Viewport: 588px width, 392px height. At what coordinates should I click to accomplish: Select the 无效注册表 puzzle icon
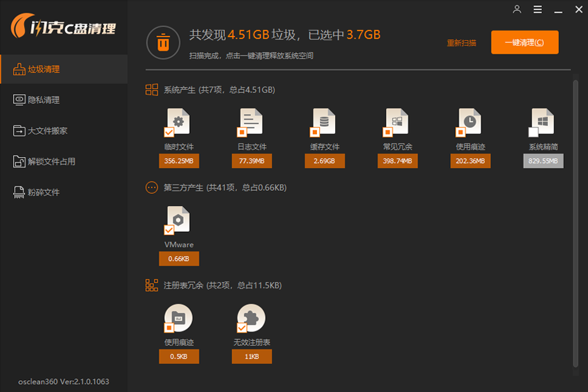pyautogui.click(x=252, y=317)
